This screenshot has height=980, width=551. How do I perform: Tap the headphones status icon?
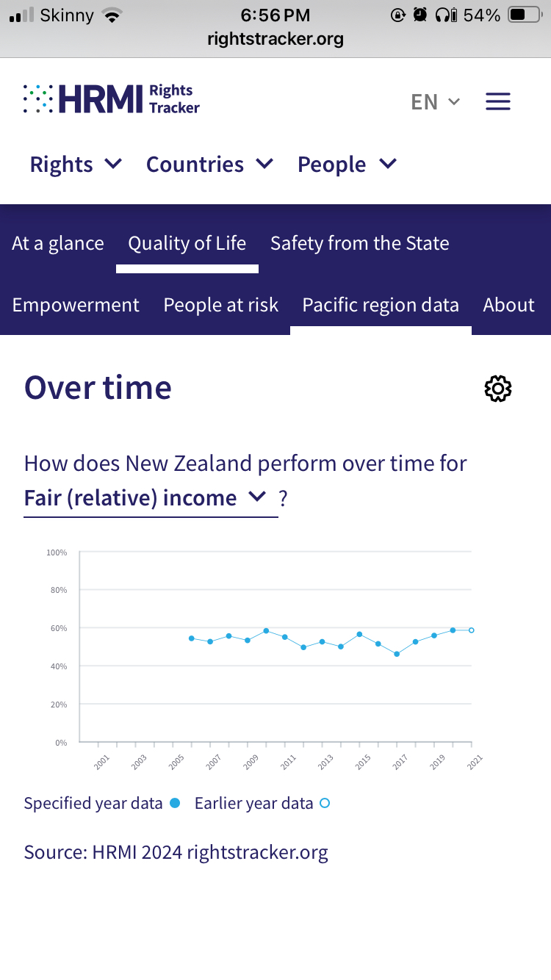pyautogui.click(x=442, y=15)
